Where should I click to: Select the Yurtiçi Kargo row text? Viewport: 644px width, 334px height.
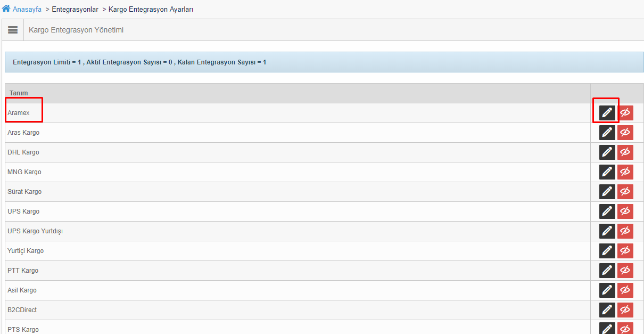(26, 251)
